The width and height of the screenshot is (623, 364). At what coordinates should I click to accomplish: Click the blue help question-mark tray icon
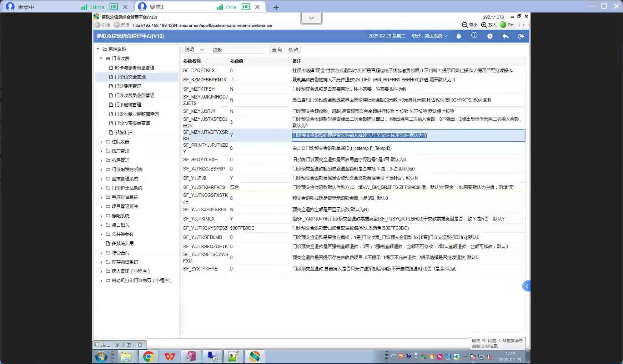tap(408, 356)
